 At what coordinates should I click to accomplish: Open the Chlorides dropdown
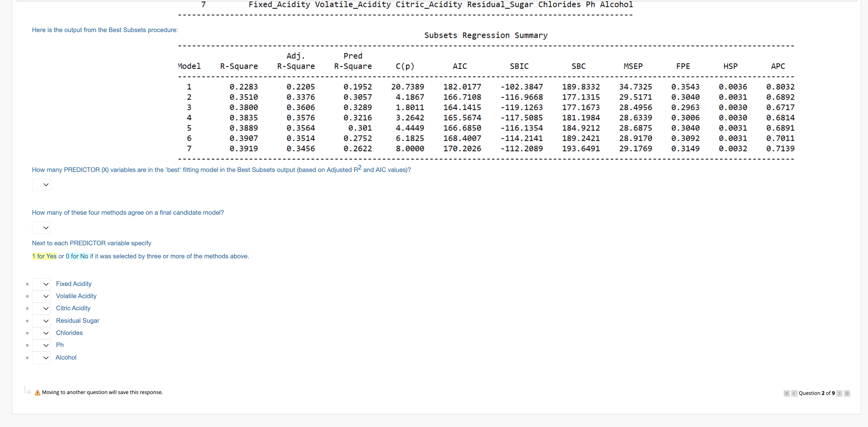coord(42,333)
